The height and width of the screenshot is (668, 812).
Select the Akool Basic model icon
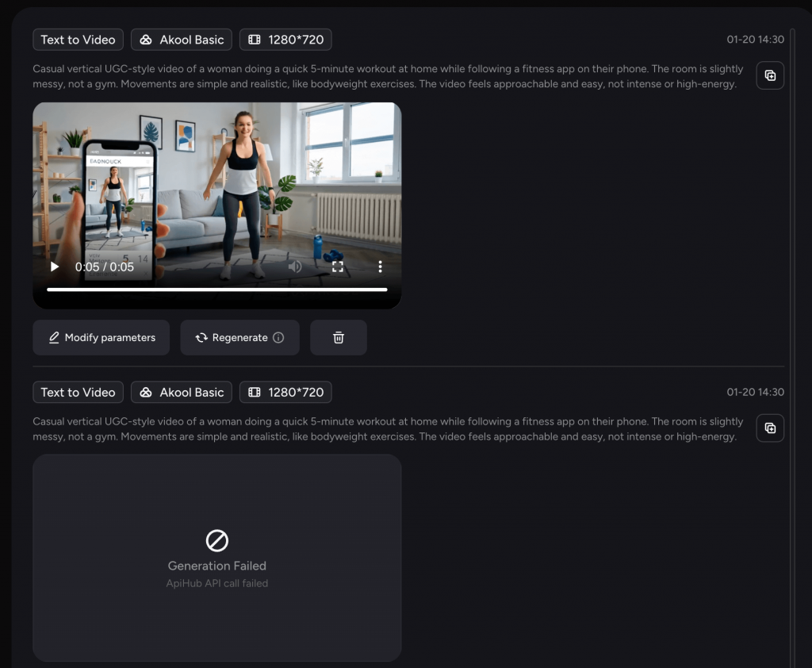147,39
